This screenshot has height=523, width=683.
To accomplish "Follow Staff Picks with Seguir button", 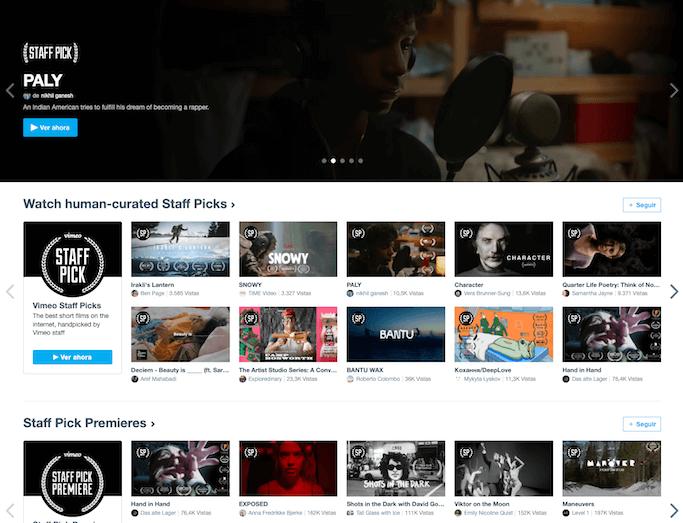I will (642, 205).
